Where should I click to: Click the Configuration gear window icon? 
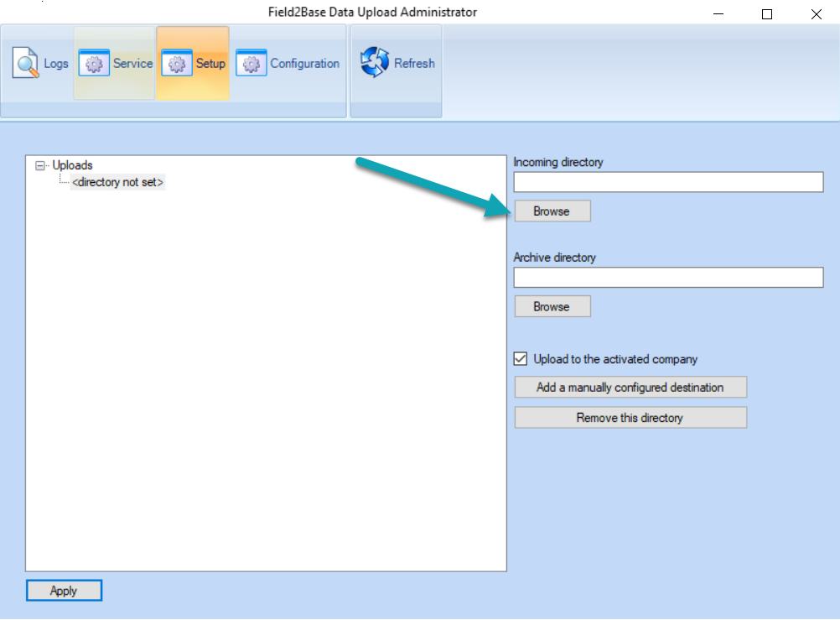coord(251,63)
